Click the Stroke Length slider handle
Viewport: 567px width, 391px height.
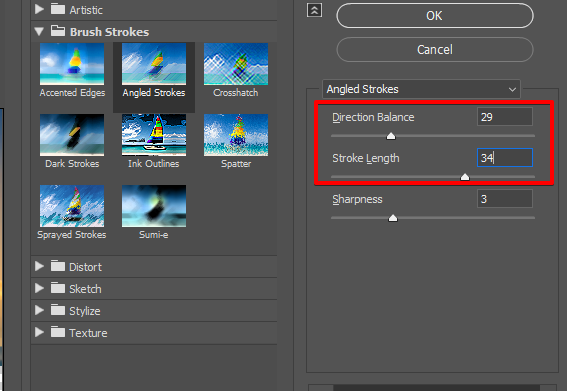click(465, 177)
